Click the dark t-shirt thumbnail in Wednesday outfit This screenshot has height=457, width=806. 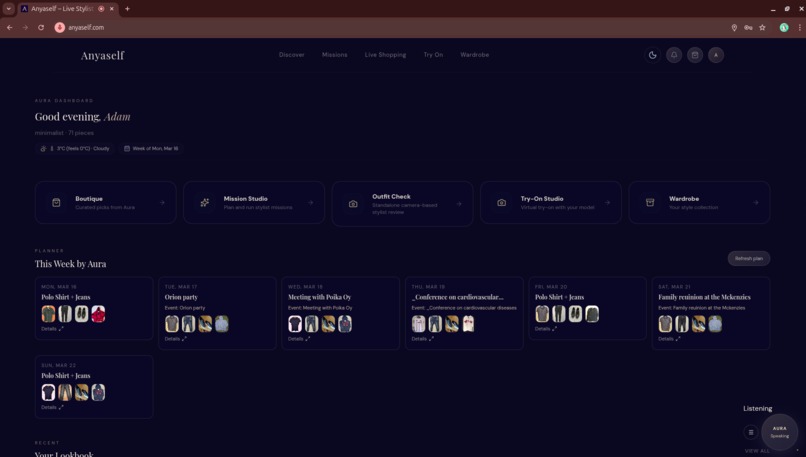point(295,324)
